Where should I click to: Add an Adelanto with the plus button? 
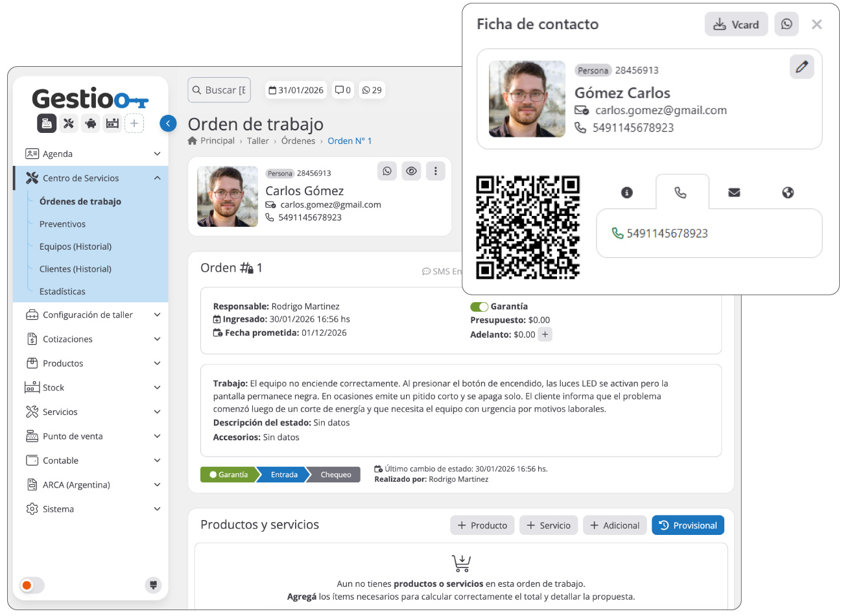coord(545,335)
